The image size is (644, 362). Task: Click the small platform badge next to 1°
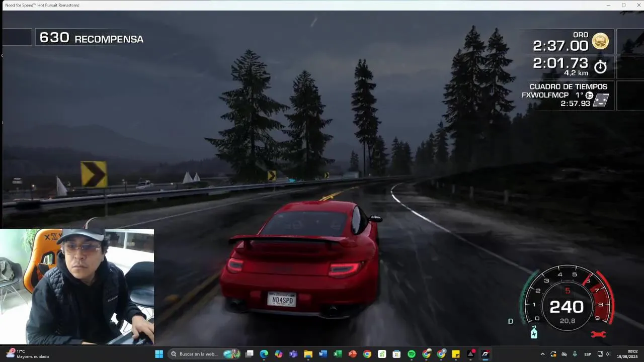coord(589,95)
